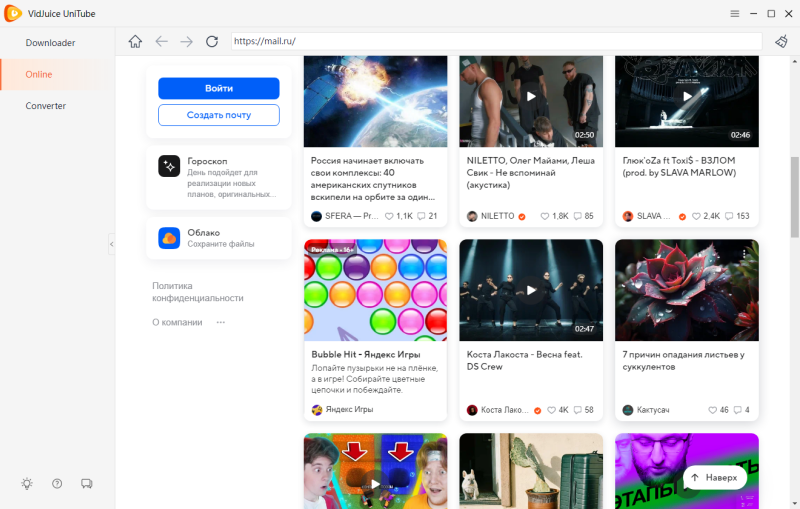Click the blue Войти button
This screenshot has height=509, width=800.
(x=218, y=88)
